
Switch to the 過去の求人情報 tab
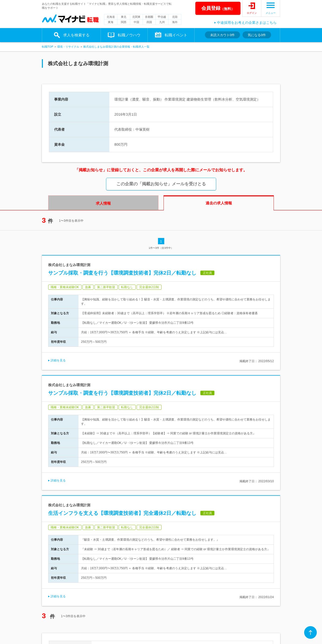(x=219, y=203)
